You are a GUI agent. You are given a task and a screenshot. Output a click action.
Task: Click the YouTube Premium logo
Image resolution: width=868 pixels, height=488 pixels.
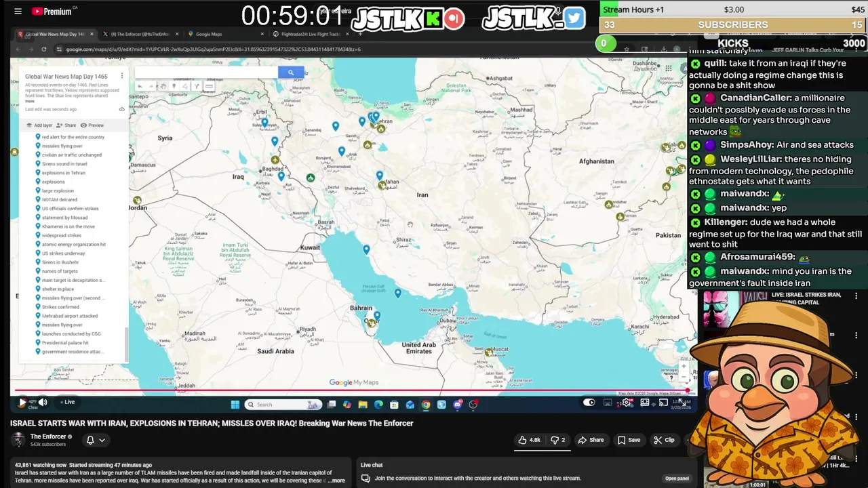52,12
